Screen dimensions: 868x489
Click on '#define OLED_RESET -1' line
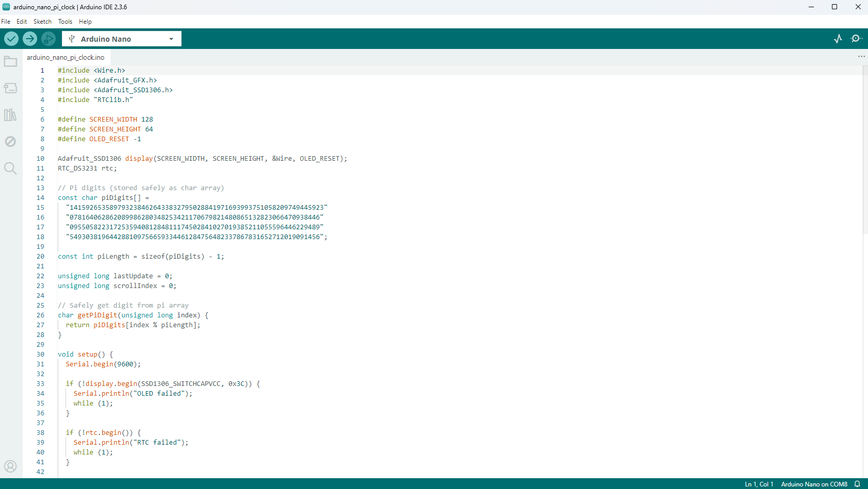100,139
